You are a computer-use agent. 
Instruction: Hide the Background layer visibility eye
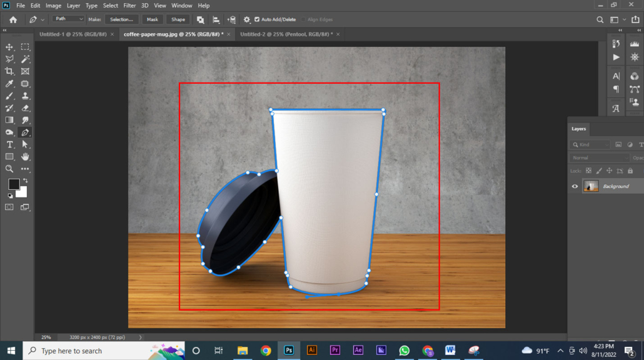click(575, 186)
